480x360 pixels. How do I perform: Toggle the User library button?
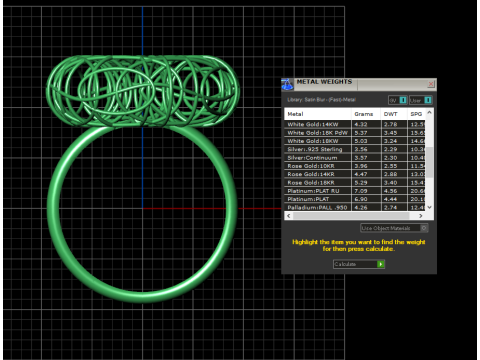(x=421, y=100)
